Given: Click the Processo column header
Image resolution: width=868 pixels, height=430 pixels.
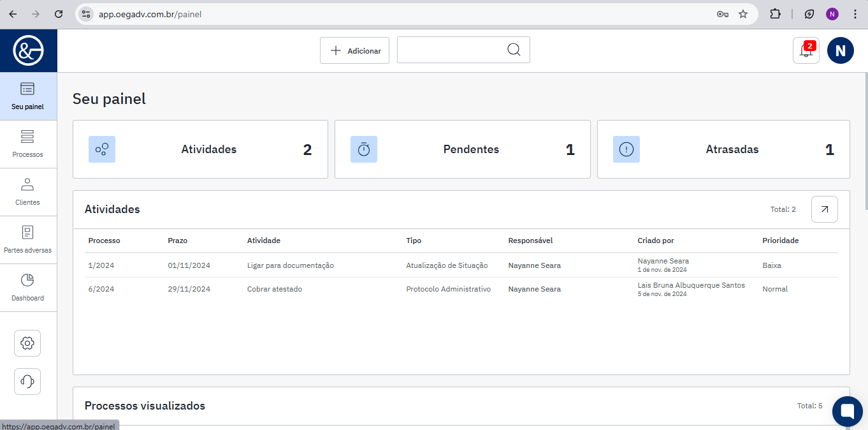Looking at the screenshot, I should point(105,241).
